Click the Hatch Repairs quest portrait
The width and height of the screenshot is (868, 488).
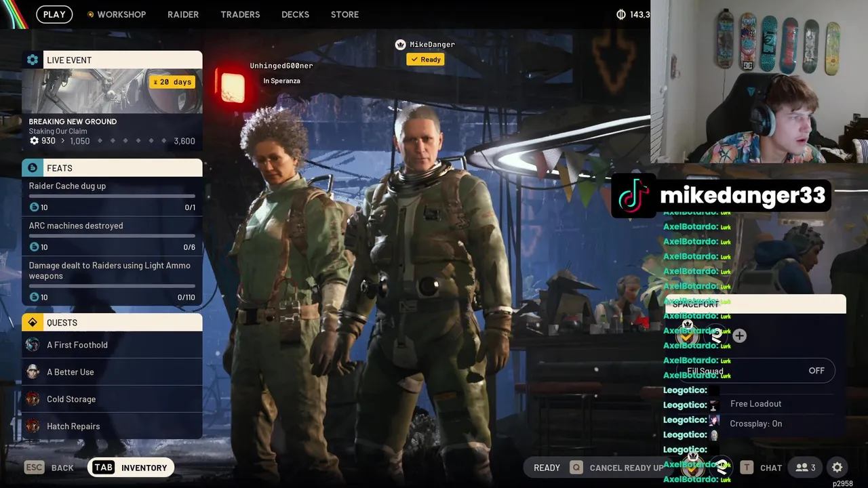[x=33, y=426]
